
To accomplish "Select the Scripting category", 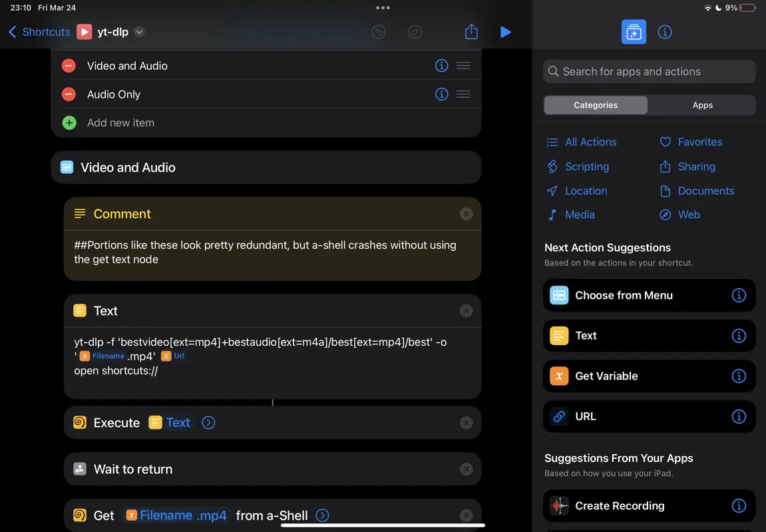I will pyautogui.click(x=586, y=166).
